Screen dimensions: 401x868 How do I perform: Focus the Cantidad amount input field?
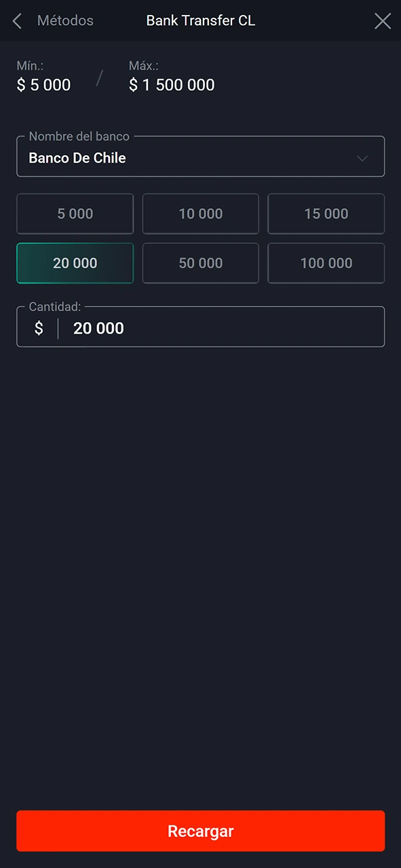[x=200, y=327]
